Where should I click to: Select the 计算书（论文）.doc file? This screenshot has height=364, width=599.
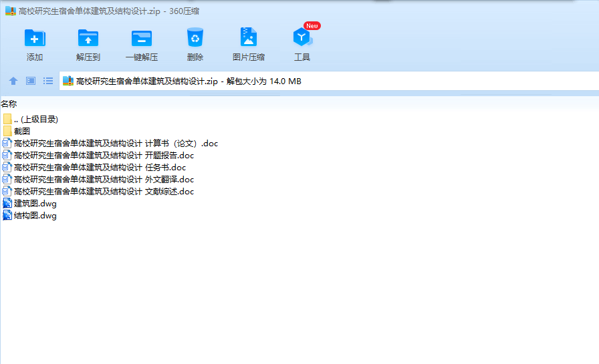click(110, 144)
